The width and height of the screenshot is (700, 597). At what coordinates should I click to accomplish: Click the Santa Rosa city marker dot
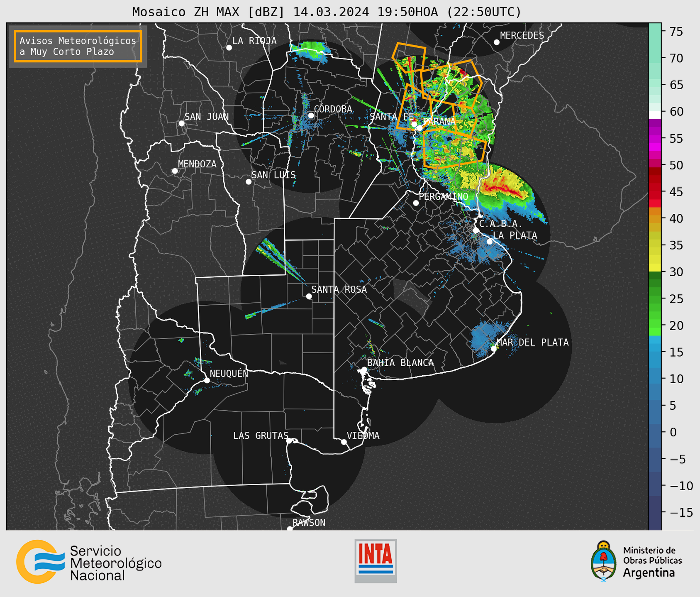pyautogui.click(x=309, y=296)
